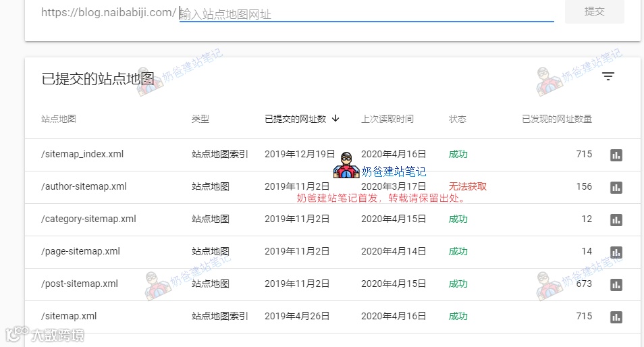Sort by 已发现的网址数量 column header
Image resolution: width=644 pixels, height=347 pixels.
(x=557, y=119)
